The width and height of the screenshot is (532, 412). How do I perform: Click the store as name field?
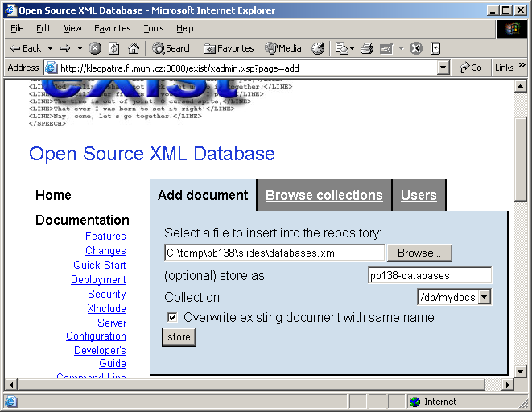(430, 275)
